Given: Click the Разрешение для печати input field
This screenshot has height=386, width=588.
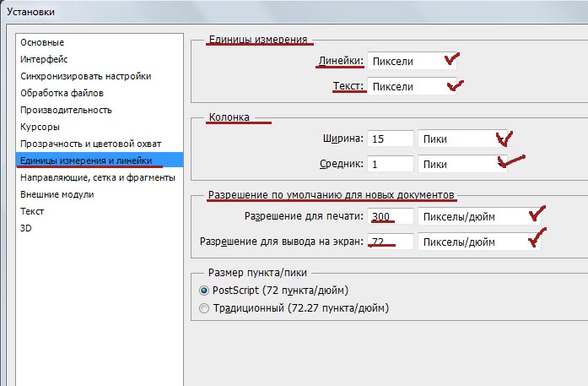Looking at the screenshot, I should [x=391, y=216].
